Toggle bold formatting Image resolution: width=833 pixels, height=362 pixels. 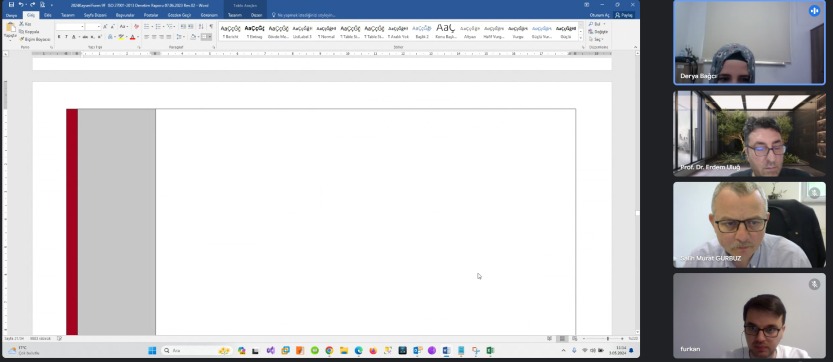tap(59, 37)
